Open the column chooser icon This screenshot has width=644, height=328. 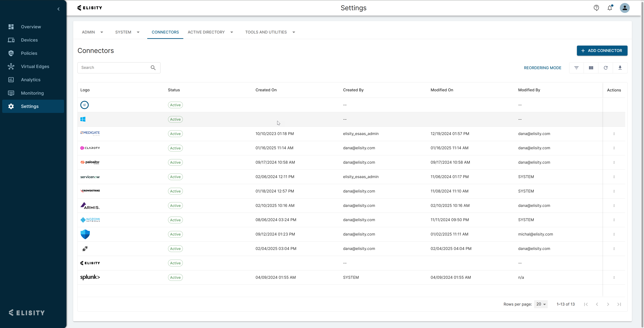click(591, 68)
